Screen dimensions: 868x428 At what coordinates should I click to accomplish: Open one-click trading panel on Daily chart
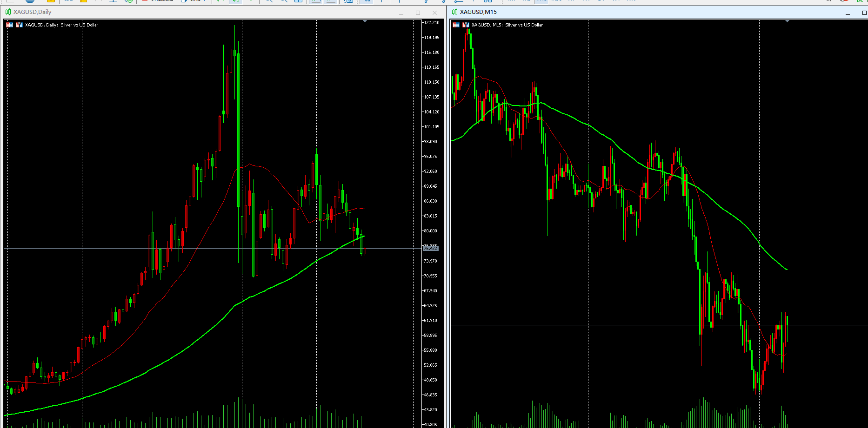pyautogui.click(x=9, y=25)
